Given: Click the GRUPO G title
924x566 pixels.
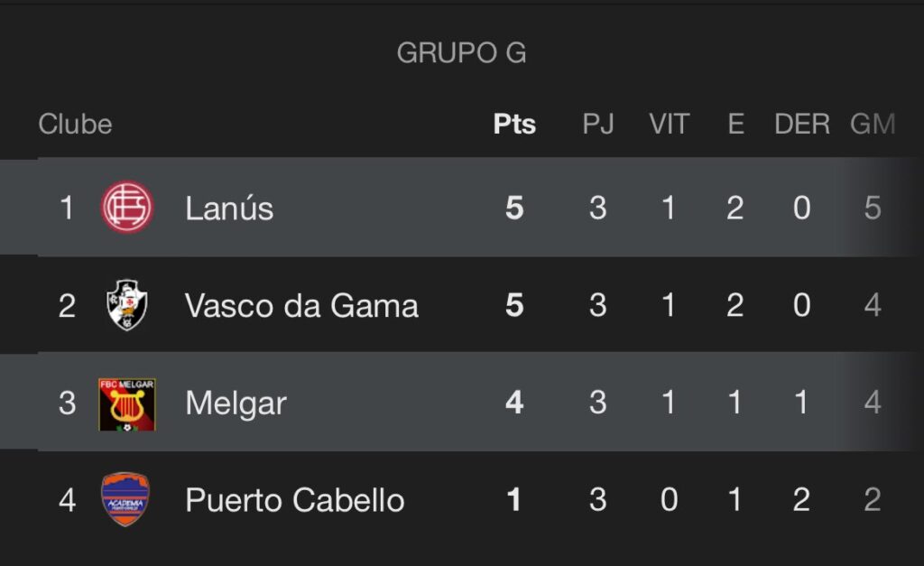Looking at the screenshot, I should pos(461,52).
